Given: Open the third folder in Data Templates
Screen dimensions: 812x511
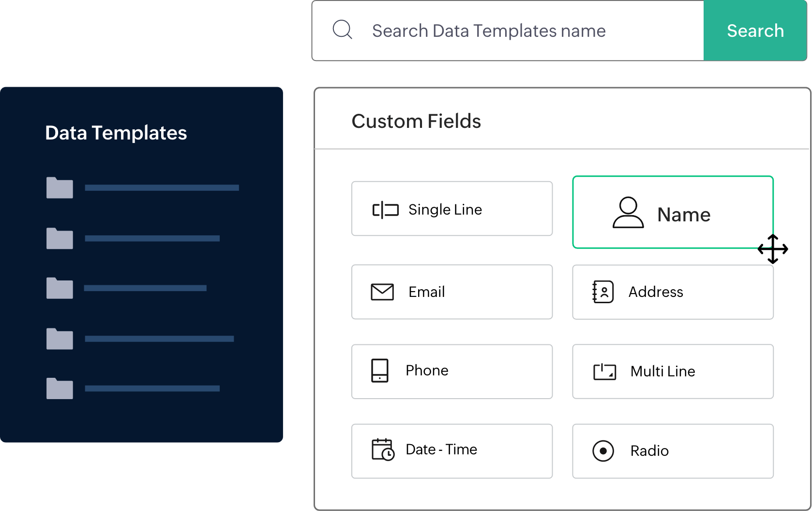Looking at the screenshot, I should (x=60, y=288).
